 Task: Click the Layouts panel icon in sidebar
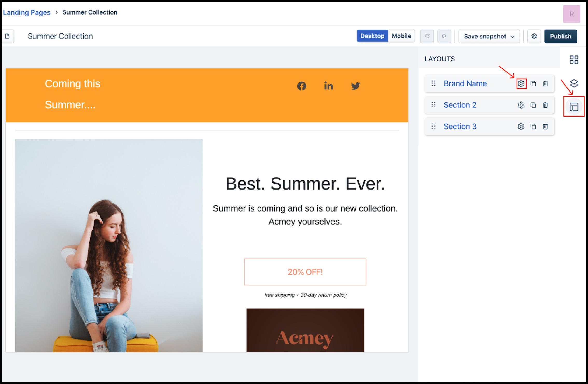574,107
